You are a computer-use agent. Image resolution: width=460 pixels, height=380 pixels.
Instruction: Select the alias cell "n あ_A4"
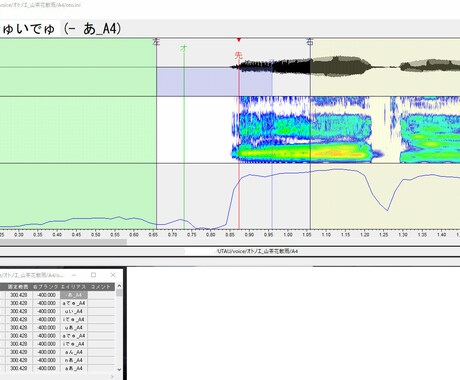(x=74, y=360)
